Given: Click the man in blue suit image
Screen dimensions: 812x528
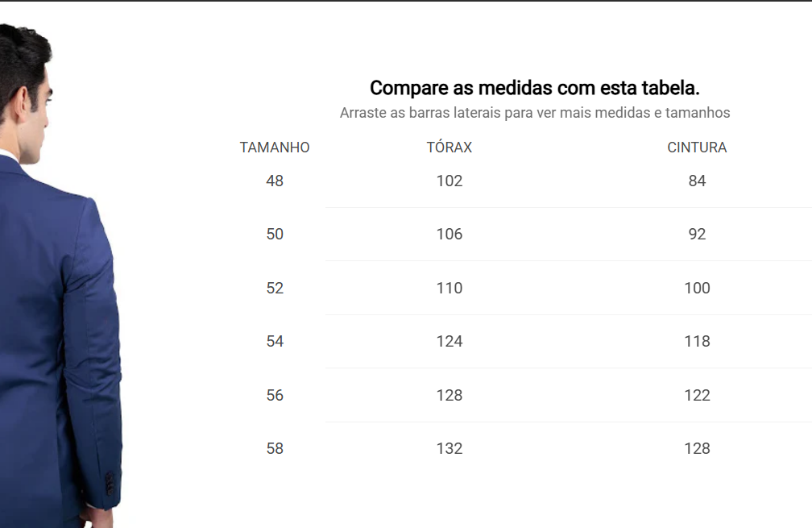Looking at the screenshot, I should click(x=60, y=276).
